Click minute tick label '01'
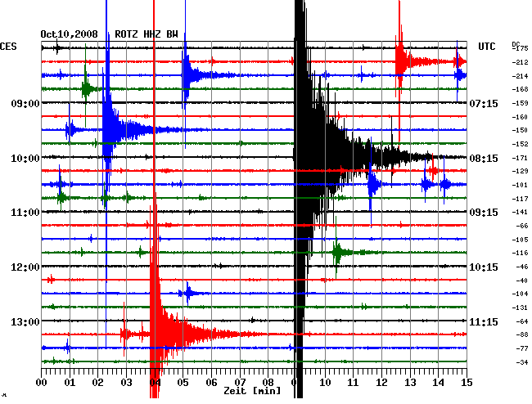The width and height of the screenshot is (532, 404). coord(70,383)
